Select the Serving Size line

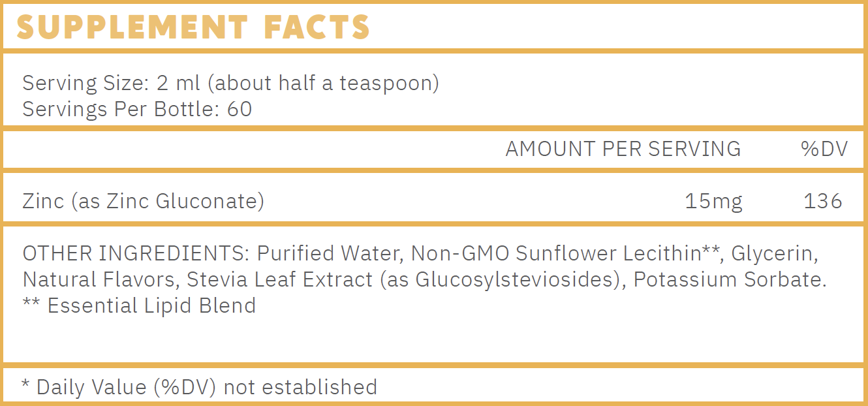click(231, 83)
